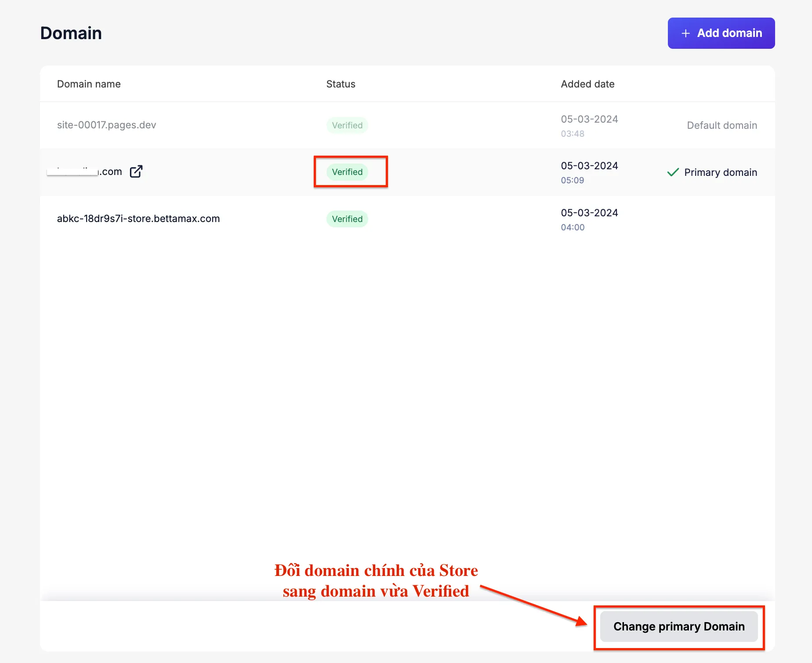Viewport: 812px width, 663px height.
Task: Click the Default domain label
Action: (x=722, y=125)
